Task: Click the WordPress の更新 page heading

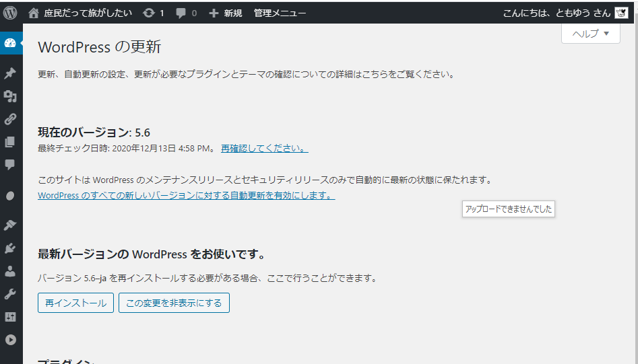Action: coord(100,47)
